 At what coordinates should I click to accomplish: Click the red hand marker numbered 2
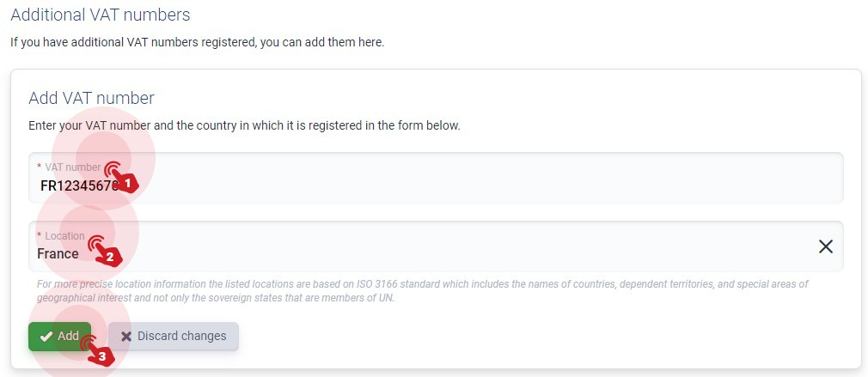click(105, 251)
